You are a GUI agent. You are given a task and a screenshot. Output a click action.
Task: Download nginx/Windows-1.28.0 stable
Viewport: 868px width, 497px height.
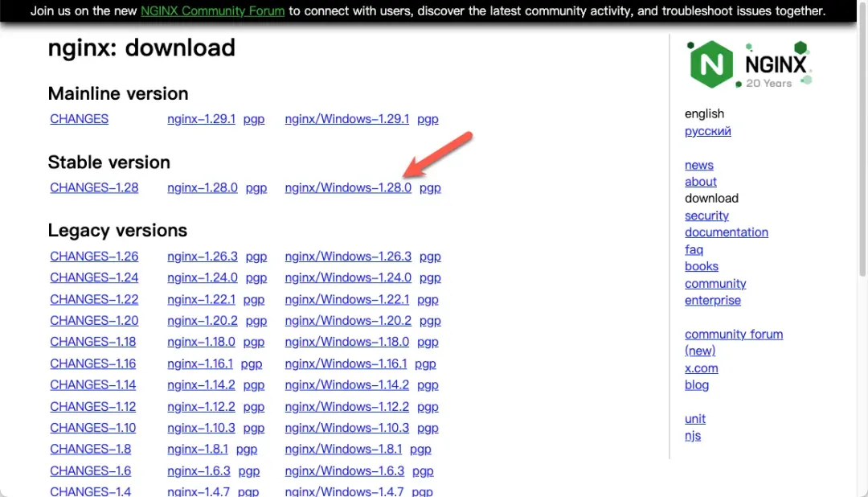coord(348,187)
